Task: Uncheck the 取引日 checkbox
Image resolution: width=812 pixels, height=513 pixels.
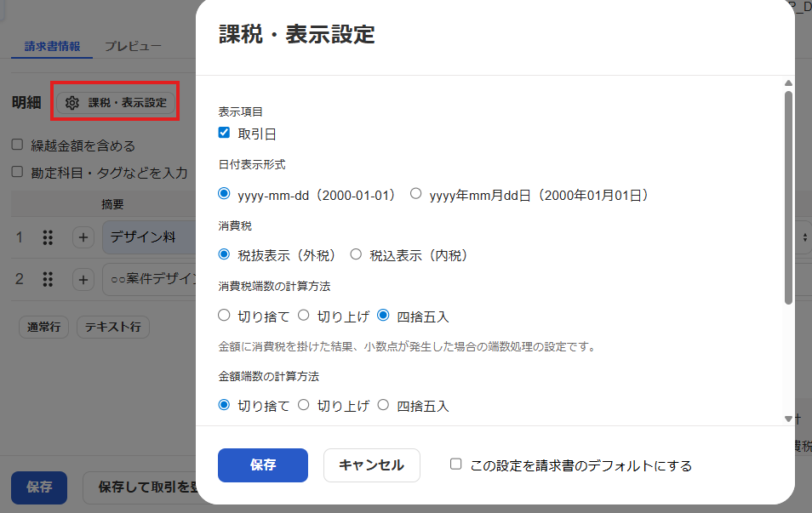Action: click(x=225, y=133)
